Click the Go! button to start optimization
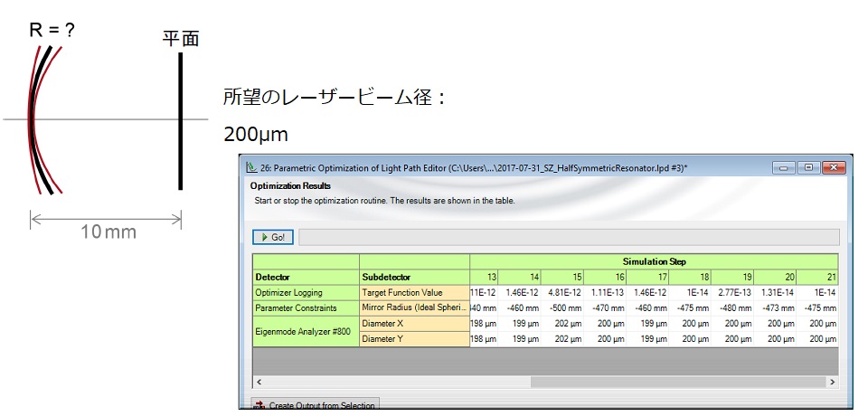The image size is (868, 416). click(x=272, y=237)
